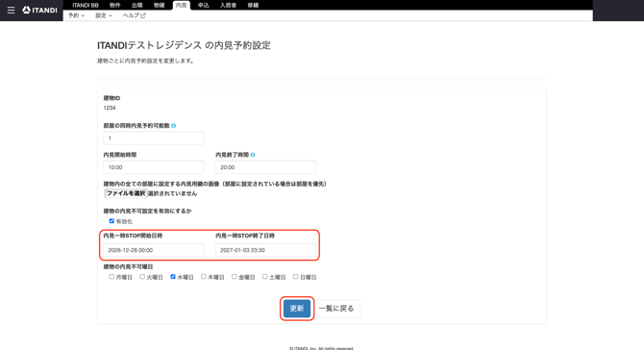The image size is (644, 350).
Task: Check the 火曜日 checkbox
Action: (142, 277)
